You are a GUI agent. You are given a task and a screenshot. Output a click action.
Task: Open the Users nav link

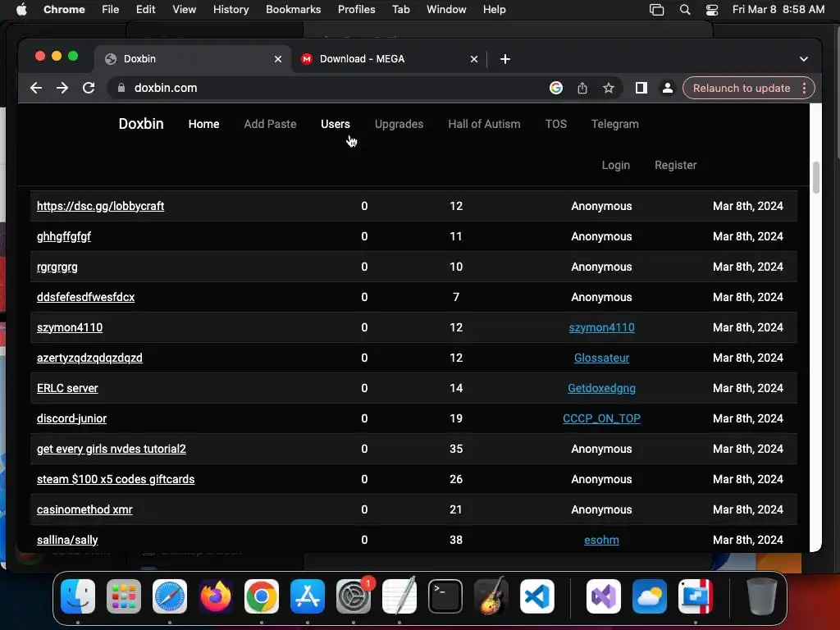pos(336,124)
